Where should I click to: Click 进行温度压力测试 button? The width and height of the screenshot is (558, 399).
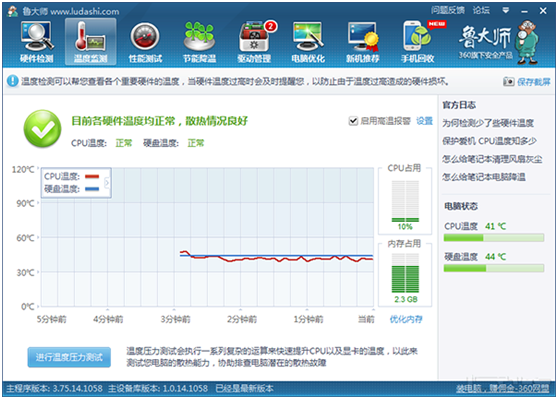coord(69,357)
